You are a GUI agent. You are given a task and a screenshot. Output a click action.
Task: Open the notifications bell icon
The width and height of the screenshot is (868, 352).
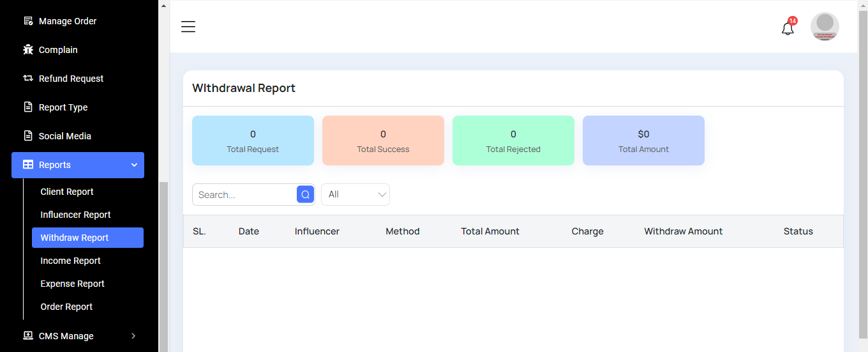788,28
